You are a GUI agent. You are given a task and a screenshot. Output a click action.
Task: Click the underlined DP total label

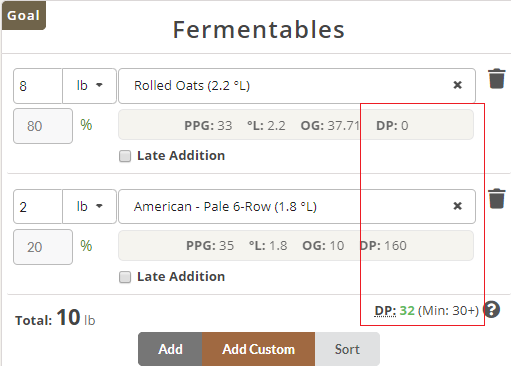point(385,311)
